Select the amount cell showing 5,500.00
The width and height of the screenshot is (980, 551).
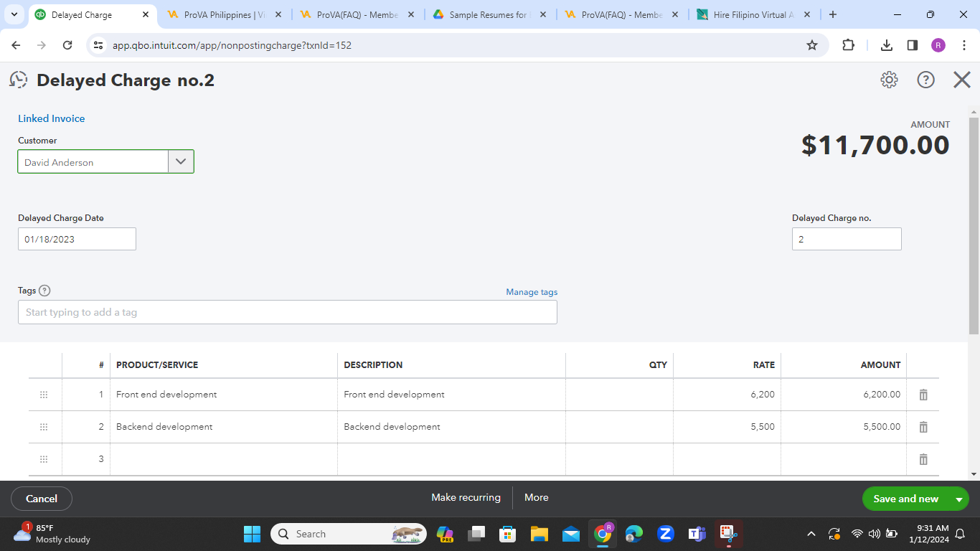click(844, 427)
